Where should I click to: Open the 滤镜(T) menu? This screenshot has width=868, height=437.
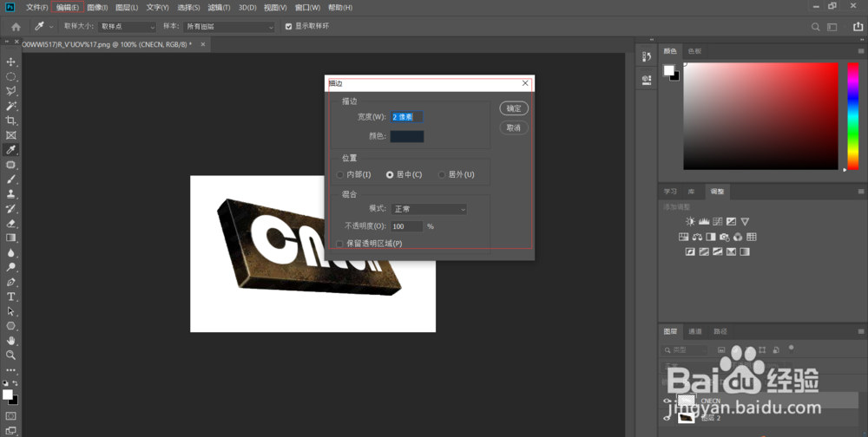pyautogui.click(x=220, y=8)
